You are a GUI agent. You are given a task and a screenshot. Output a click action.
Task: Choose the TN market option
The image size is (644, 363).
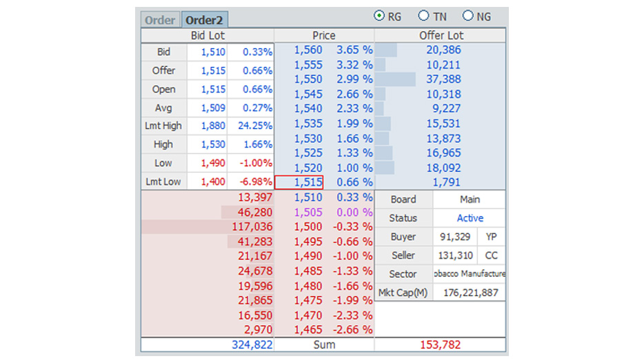[424, 17]
